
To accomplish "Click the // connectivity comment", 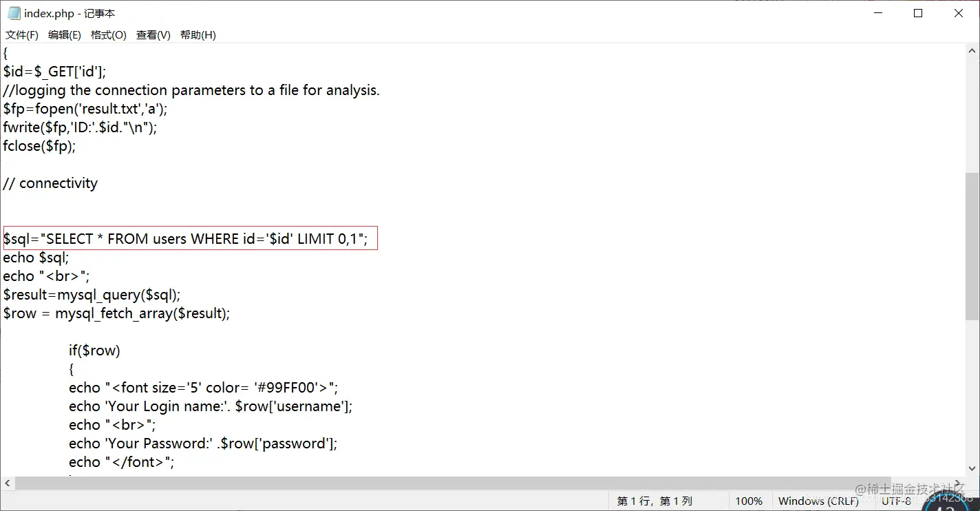I will click(x=50, y=183).
